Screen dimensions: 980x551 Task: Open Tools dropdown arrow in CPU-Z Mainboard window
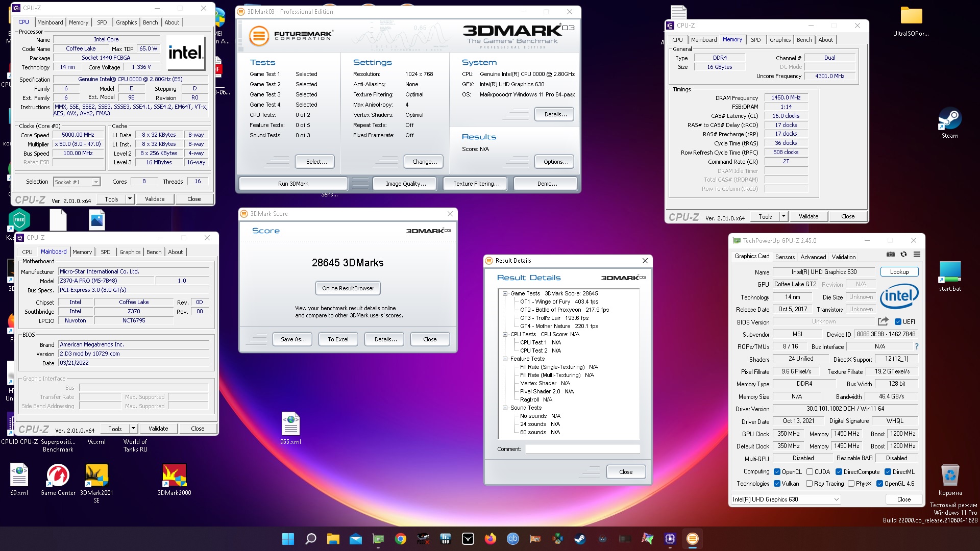133,429
